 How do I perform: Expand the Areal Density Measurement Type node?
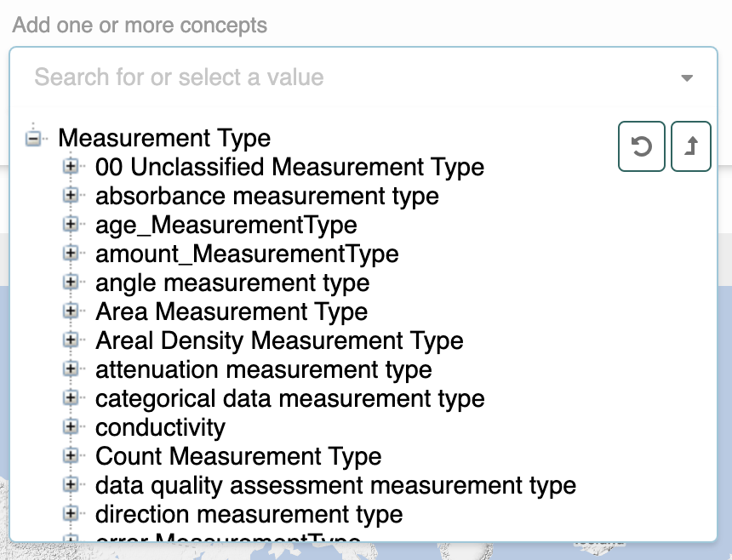pyautogui.click(x=71, y=340)
